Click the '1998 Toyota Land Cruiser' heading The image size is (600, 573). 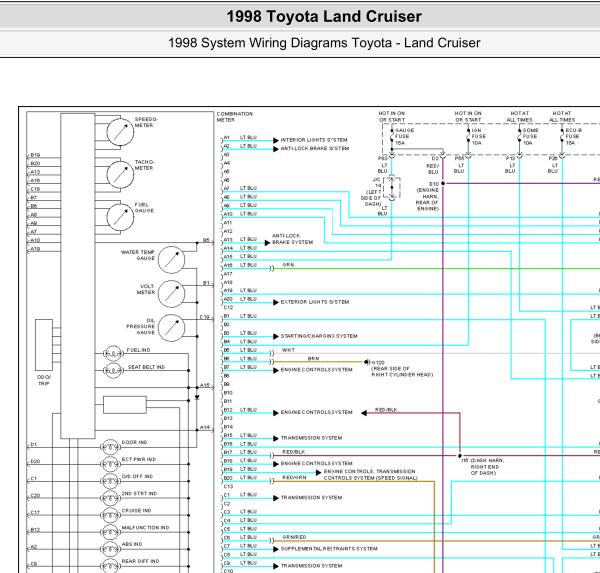click(x=324, y=16)
